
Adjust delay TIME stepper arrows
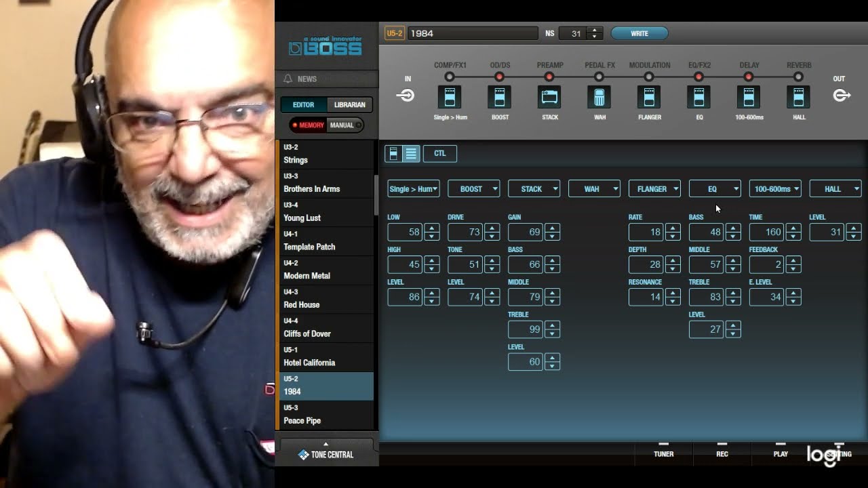pyautogui.click(x=793, y=232)
